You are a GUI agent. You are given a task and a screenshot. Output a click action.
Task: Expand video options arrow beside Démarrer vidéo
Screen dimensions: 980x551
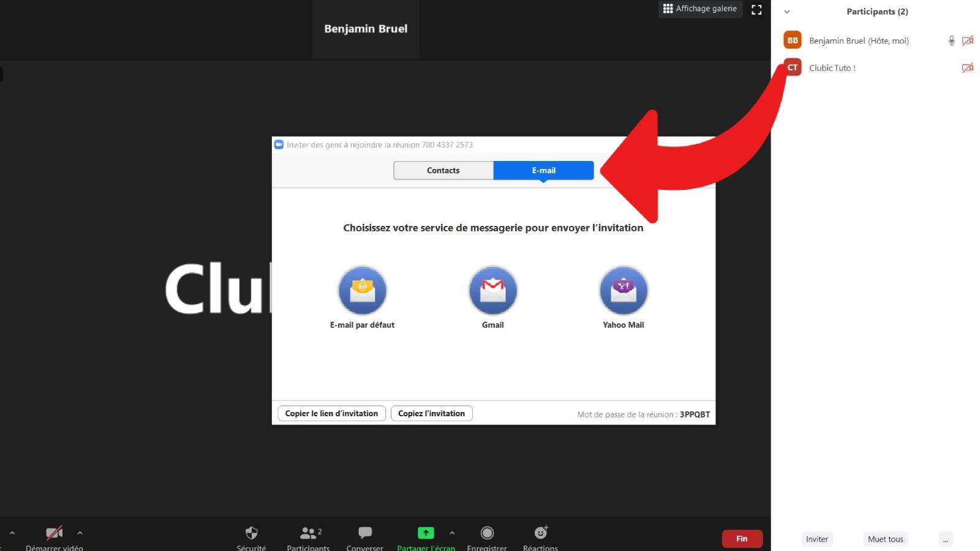(80, 533)
